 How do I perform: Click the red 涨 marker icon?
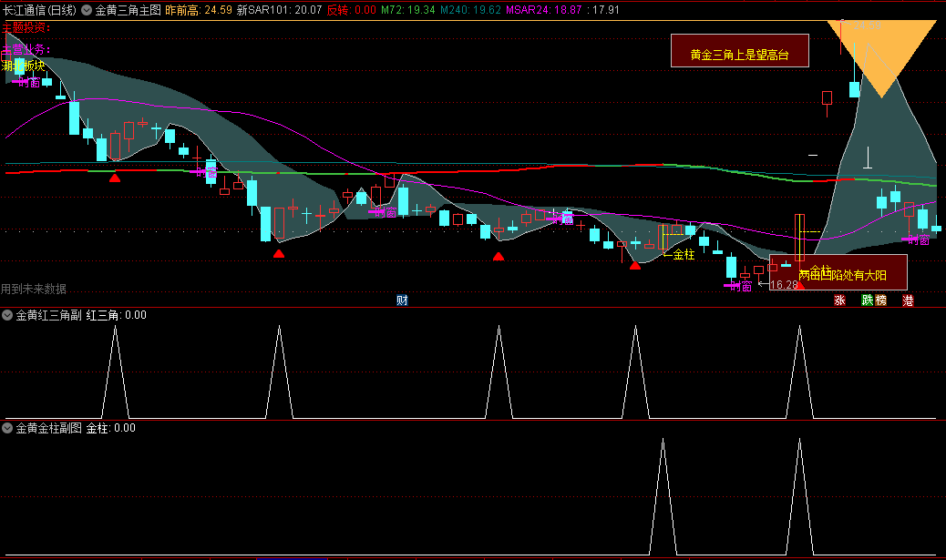click(839, 300)
